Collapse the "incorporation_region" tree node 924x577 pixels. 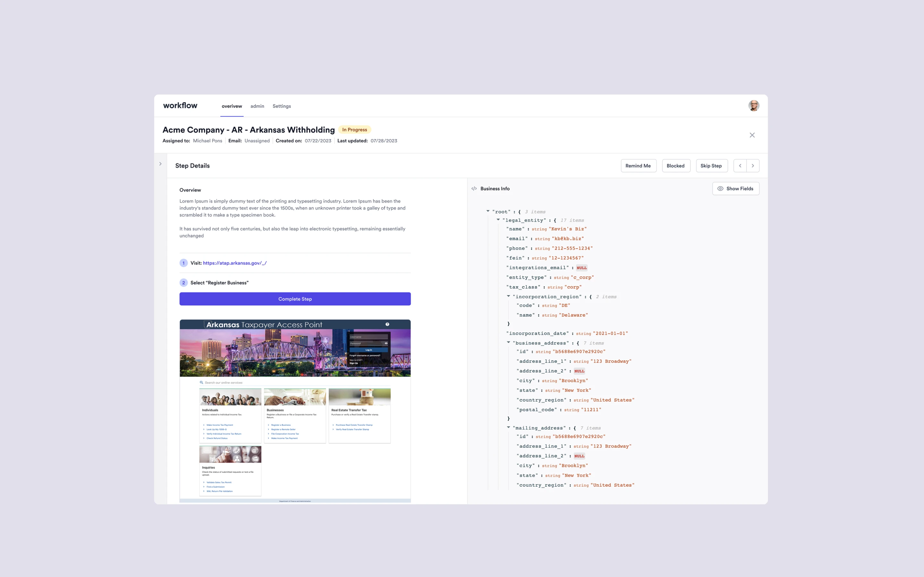point(509,296)
